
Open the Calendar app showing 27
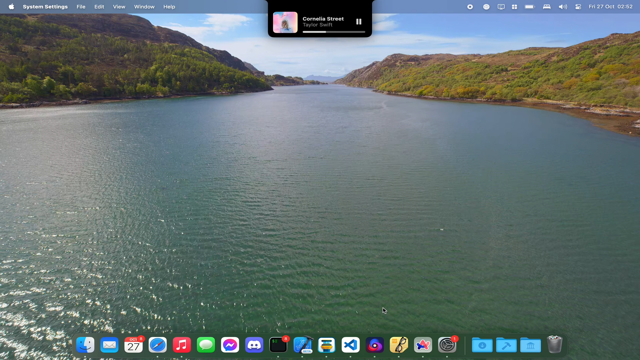click(x=133, y=345)
